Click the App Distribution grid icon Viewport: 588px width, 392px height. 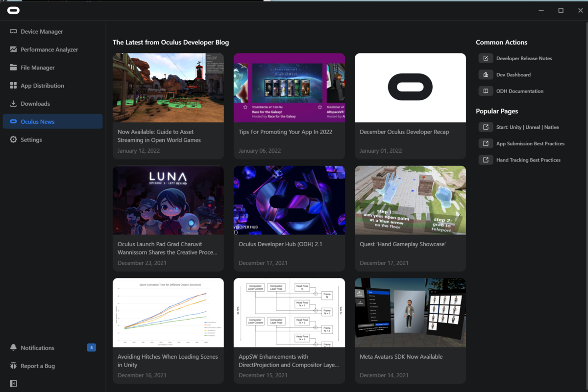pos(13,86)
